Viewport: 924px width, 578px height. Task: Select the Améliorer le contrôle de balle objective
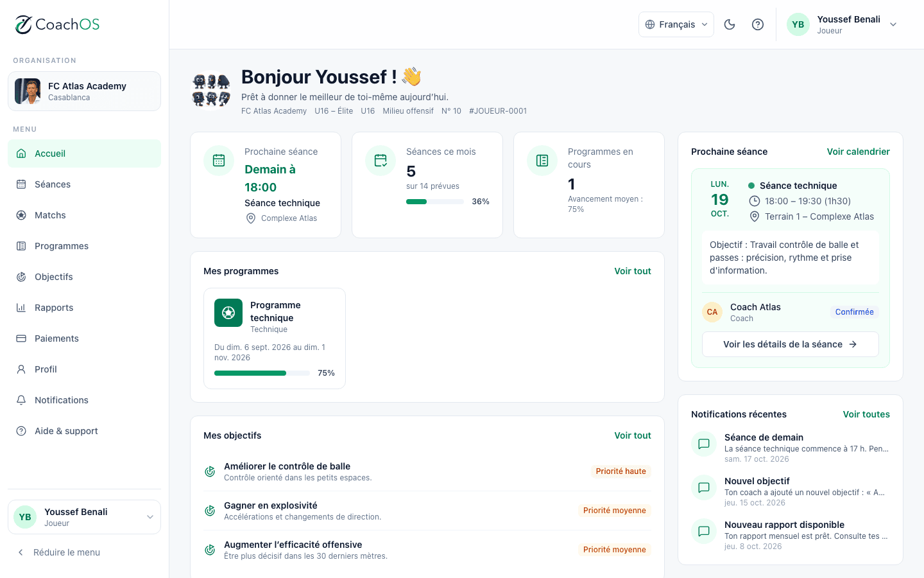click(x=427, y=471)
